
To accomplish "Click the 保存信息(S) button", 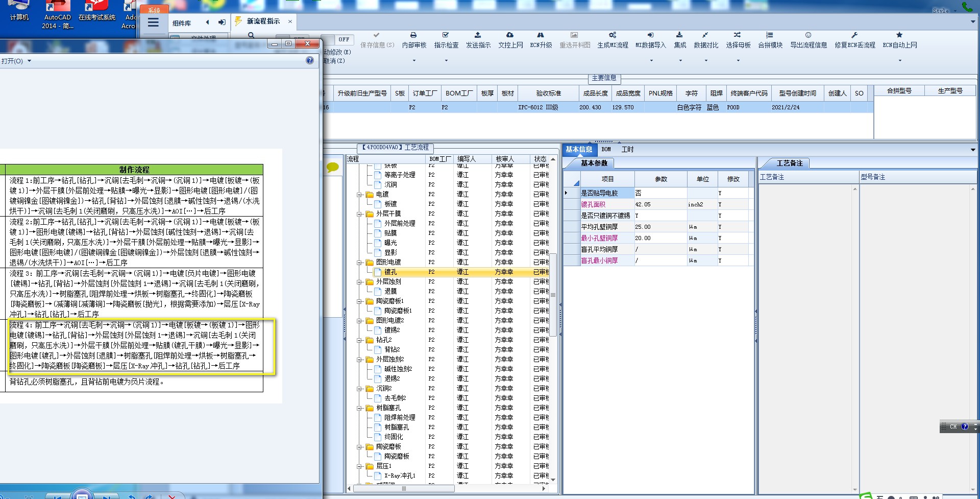I will tap(377, 40).
